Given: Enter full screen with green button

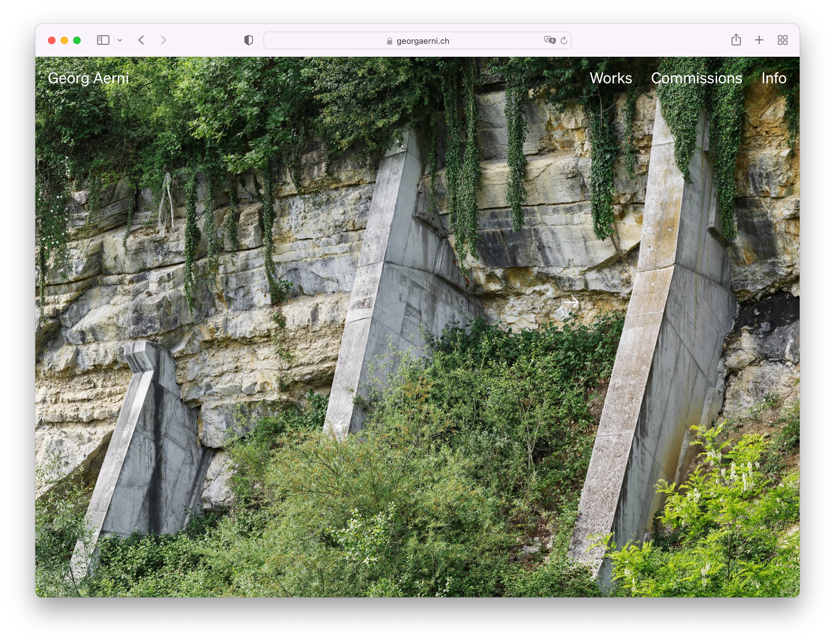Looking at the screenshot, I should click(x=77, y=40).
